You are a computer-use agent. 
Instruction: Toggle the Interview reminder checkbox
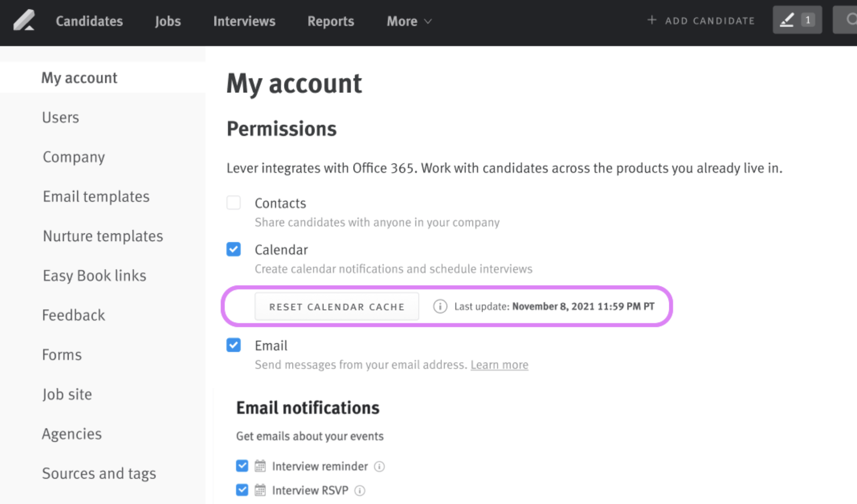click(242, 466)
